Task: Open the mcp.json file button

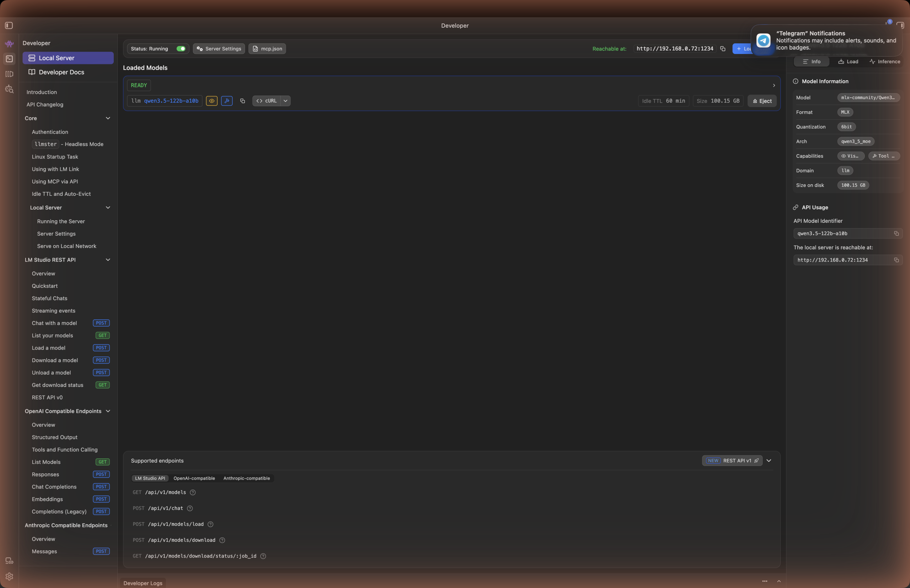Action: click(267, 49)
